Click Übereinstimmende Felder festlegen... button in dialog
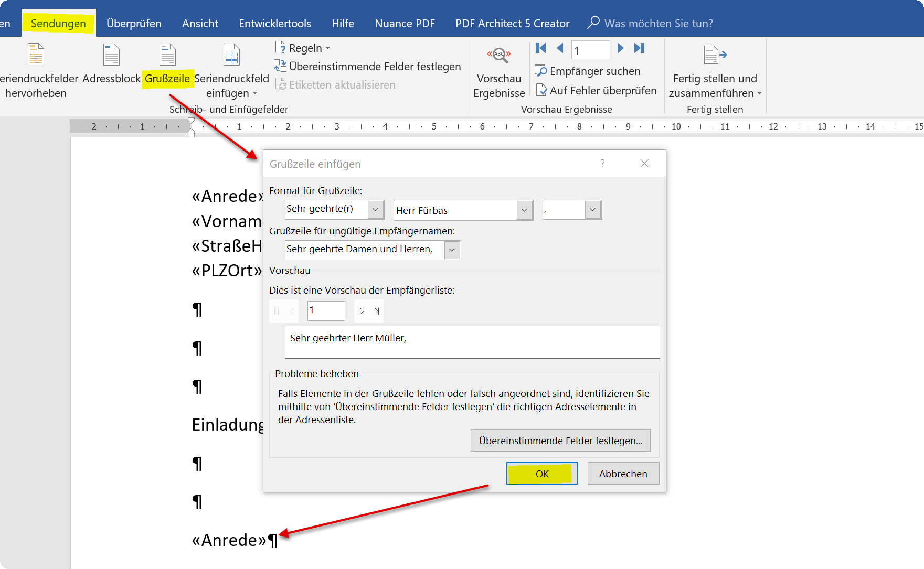Screen dimensions: 924x569 tap(560, 441)
